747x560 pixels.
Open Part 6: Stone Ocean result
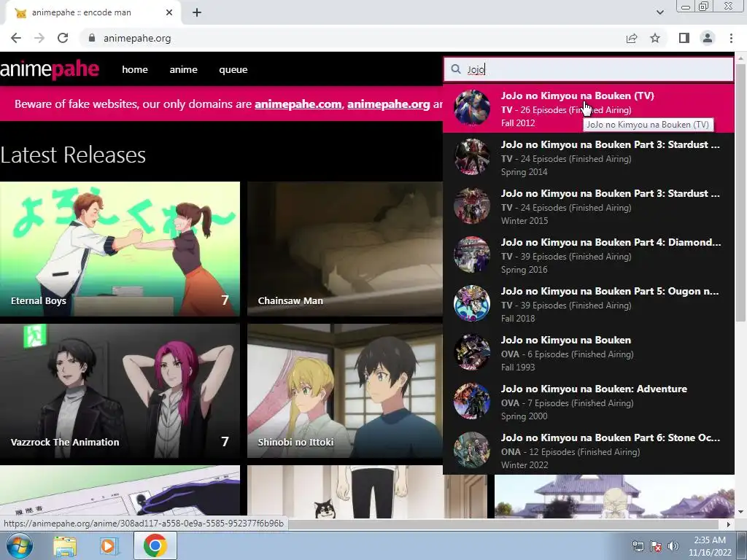tap(589, 451)
